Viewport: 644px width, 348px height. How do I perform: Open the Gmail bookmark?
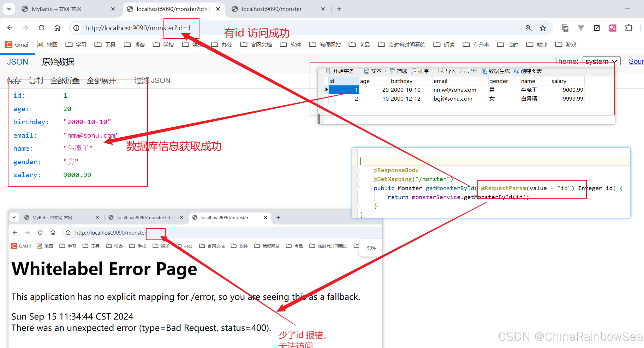point(18,44)
